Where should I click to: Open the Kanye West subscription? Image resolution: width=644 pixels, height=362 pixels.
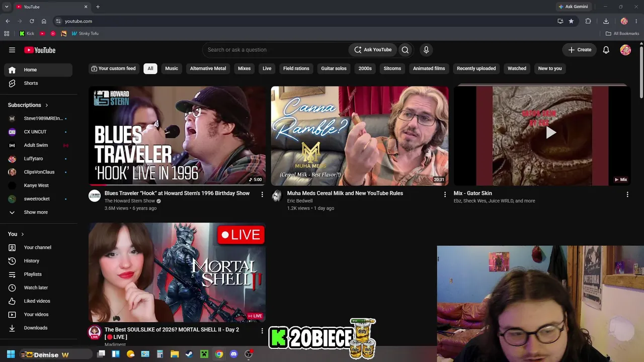pyautogui.click(x=38, y=186)
